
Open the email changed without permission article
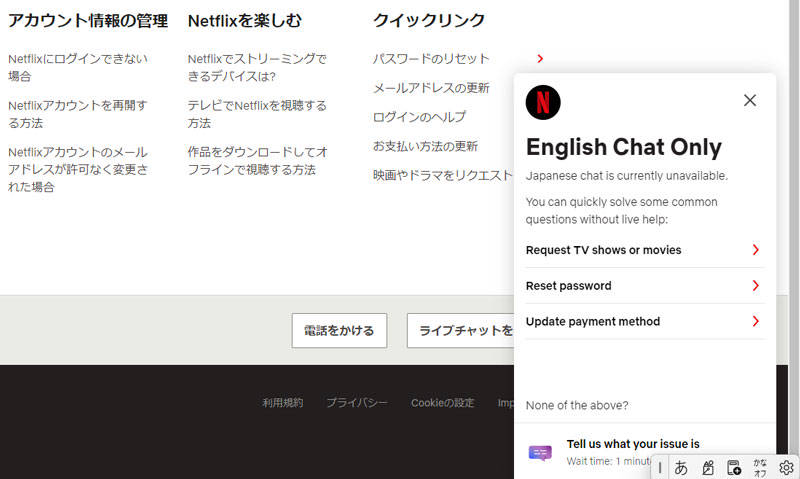(78, 169)
